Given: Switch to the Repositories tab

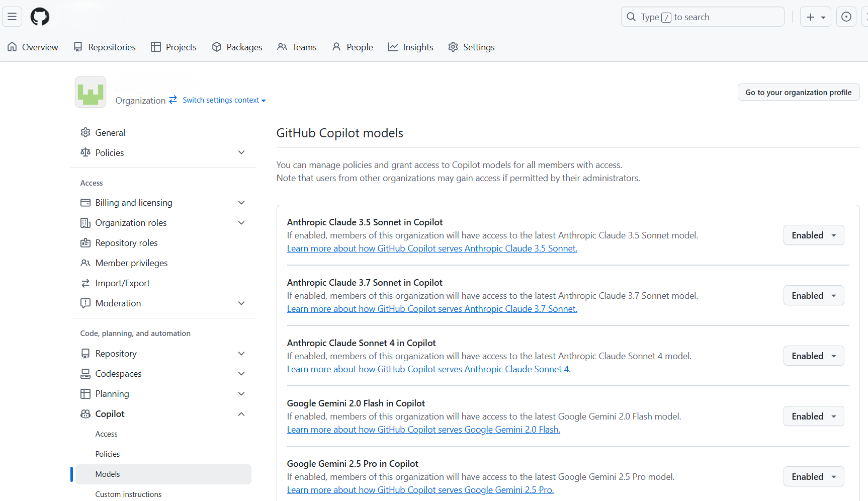Looking at the screenshot, I should (x=105, y=47).
